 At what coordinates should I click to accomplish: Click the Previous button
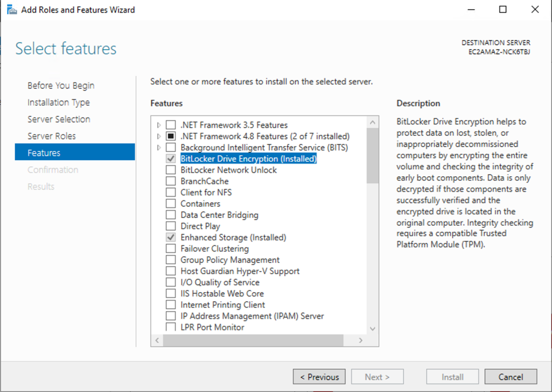coord(319,376)
